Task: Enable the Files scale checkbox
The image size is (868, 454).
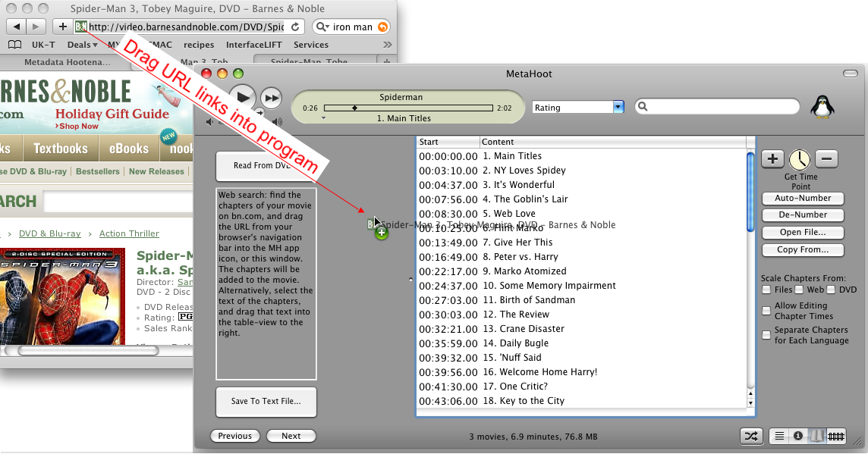Action: click(766, 290)
